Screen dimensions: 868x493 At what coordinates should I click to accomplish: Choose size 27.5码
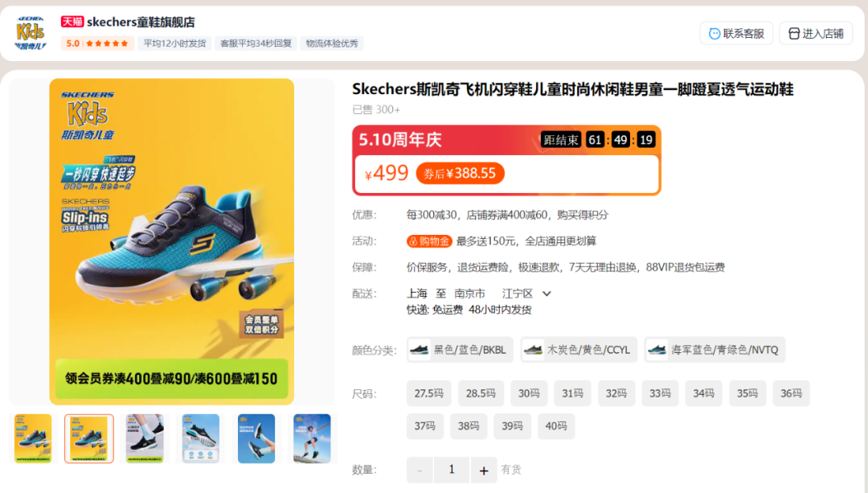coord(429,393)
